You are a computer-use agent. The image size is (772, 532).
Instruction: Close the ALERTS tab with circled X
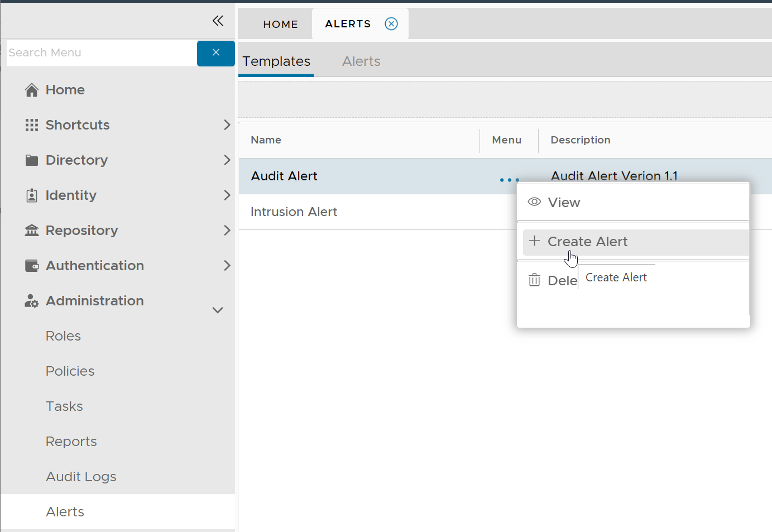click(391, 23)
